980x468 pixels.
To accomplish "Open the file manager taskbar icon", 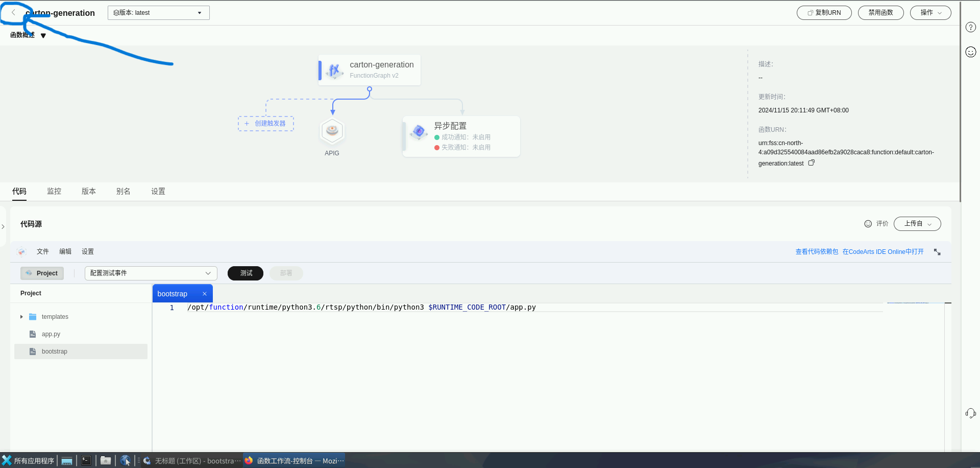I will click(x=106, y=461).
